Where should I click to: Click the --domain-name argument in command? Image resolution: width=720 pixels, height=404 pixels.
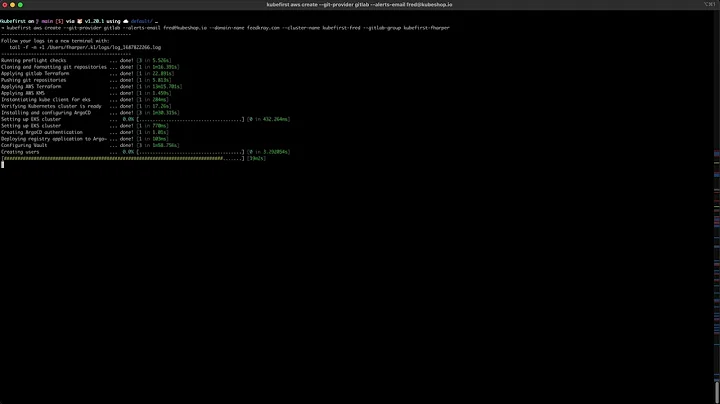coord(244,28)
